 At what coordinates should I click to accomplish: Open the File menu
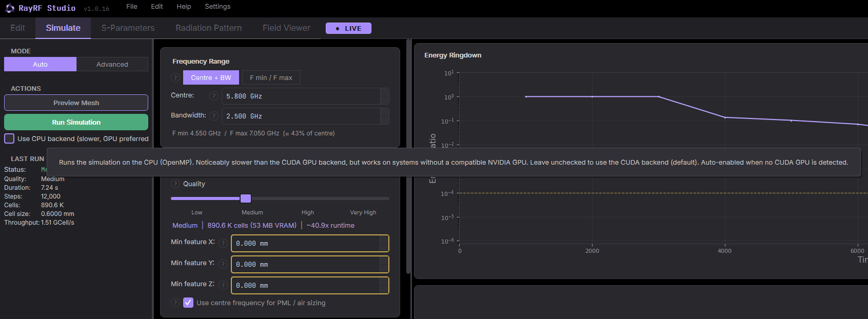[x=132, y=7]
